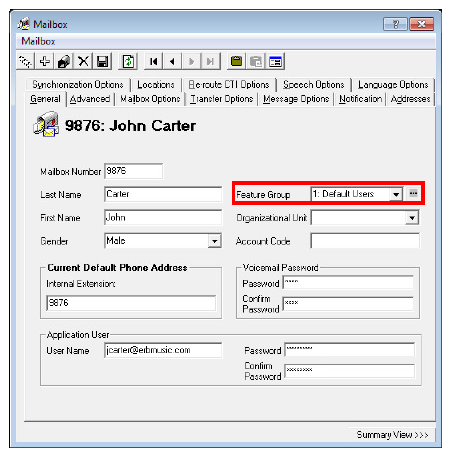Screen dimensions: 452x462
Task: Click the Mailbox menu item
Action: [38, 41]
